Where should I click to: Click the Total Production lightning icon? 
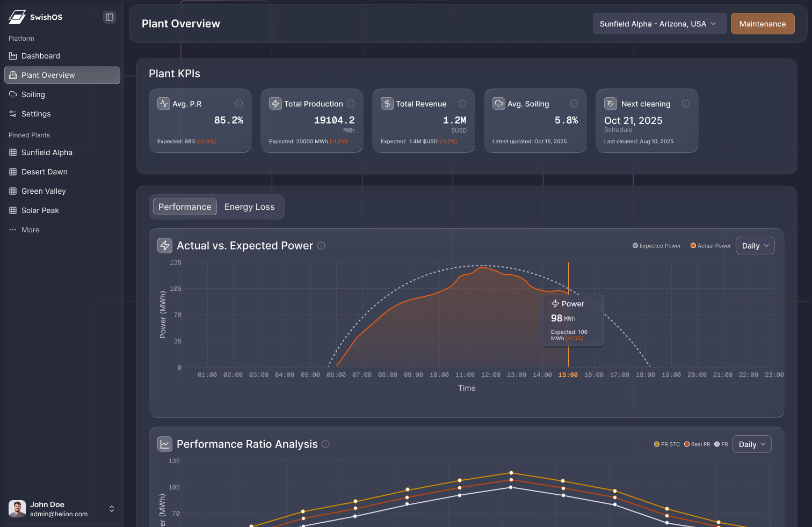pyautogui.click(x=275, y=104)
